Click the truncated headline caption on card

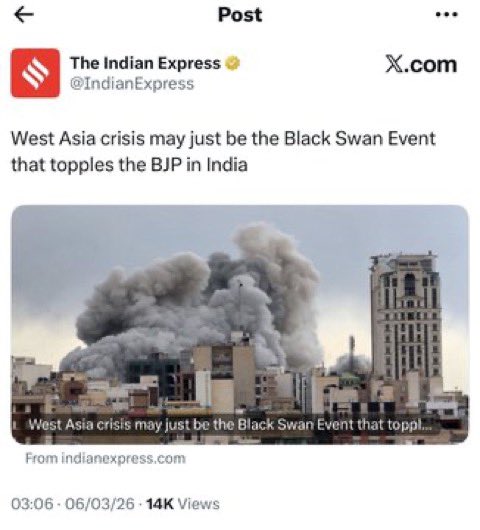[x=230, y=425]
